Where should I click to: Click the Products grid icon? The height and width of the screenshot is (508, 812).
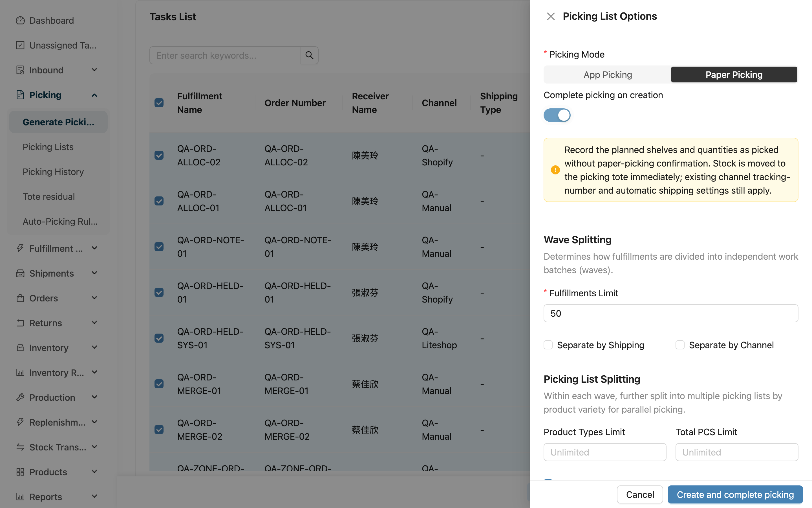(x=20, y=472)
